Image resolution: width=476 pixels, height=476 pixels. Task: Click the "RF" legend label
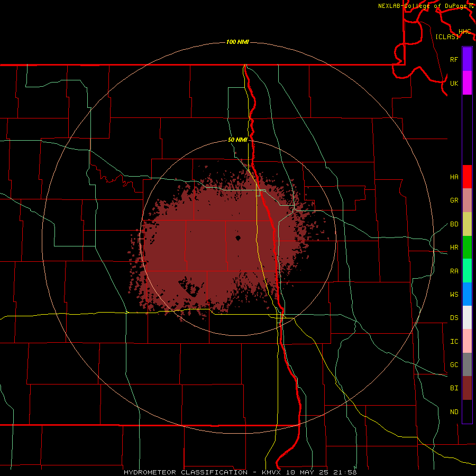(454, 59)
